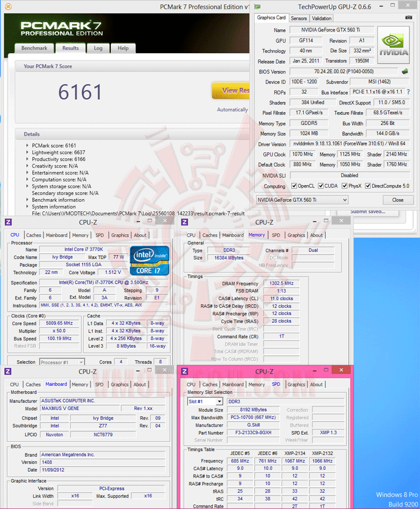Open the PCMark Help tab

[x=123, y=48]
